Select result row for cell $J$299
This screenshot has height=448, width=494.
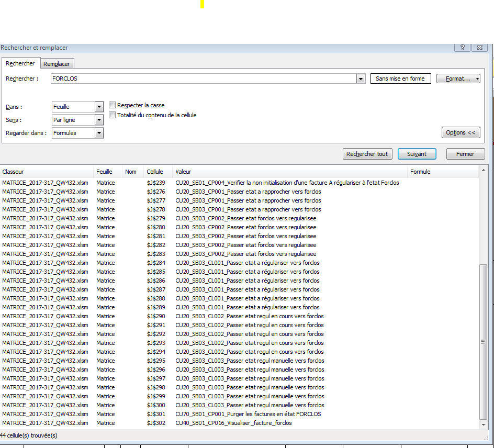[240, 396]
